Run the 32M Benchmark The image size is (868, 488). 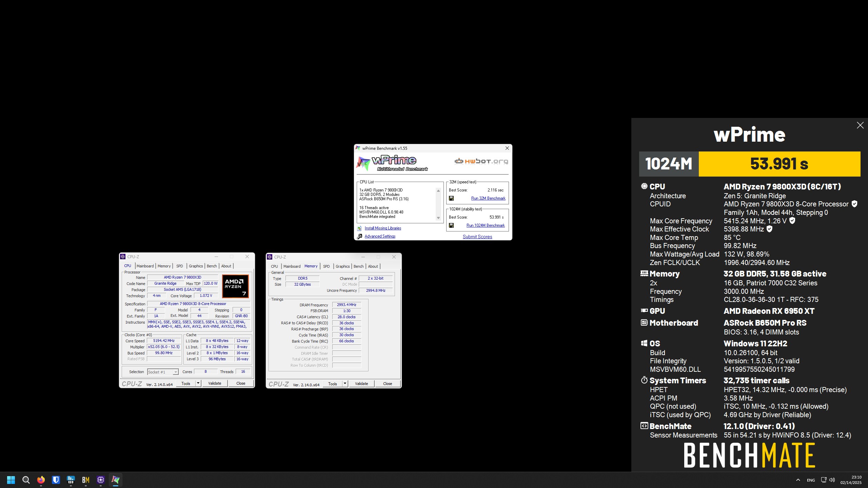pyautogui.click(x=488, y=198)
